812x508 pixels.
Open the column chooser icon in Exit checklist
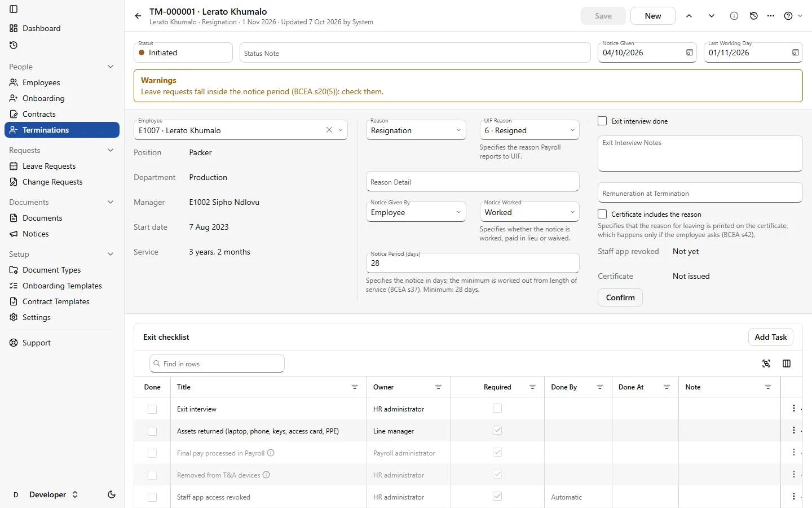tap(787, 364)
